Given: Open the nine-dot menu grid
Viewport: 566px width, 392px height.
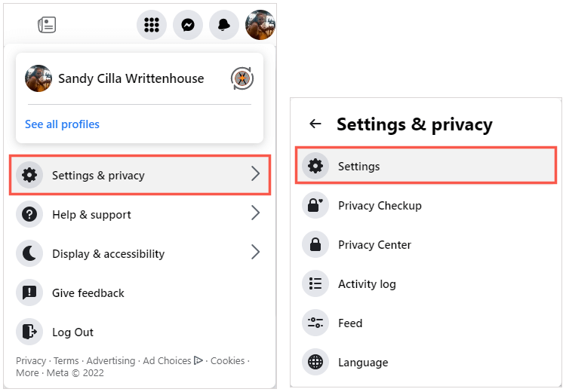Looking at the screenshot, I should click(152, 25).
